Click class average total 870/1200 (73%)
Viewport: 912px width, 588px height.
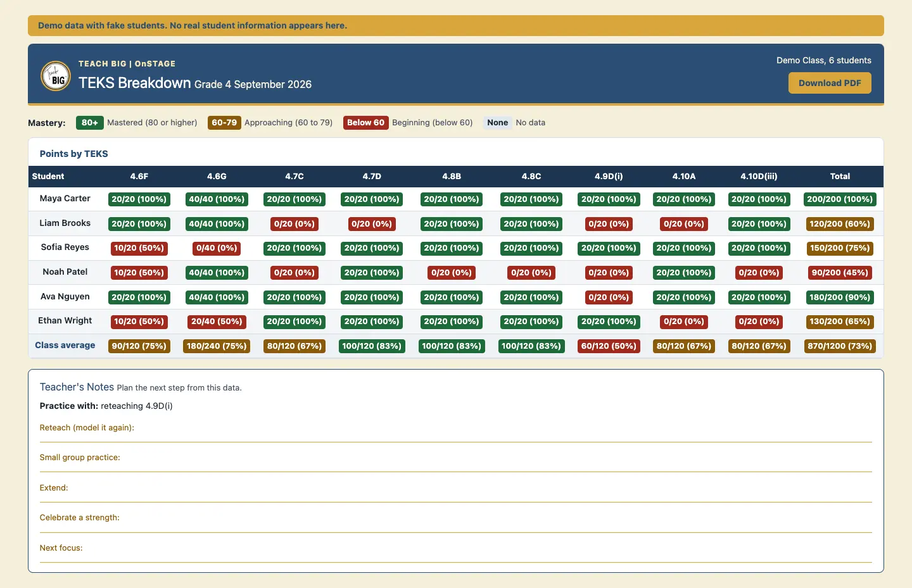(840, 346)
